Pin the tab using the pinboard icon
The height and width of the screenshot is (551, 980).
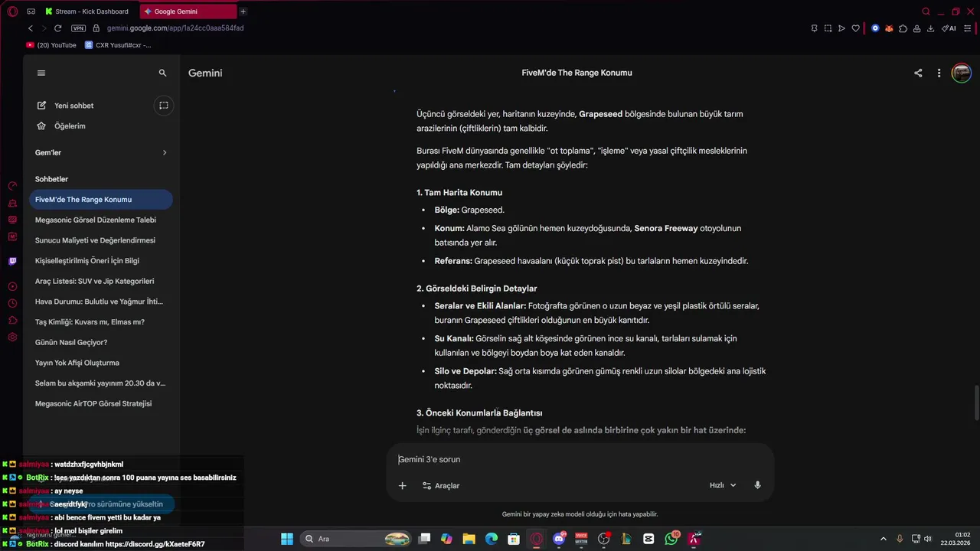[814, 28]
